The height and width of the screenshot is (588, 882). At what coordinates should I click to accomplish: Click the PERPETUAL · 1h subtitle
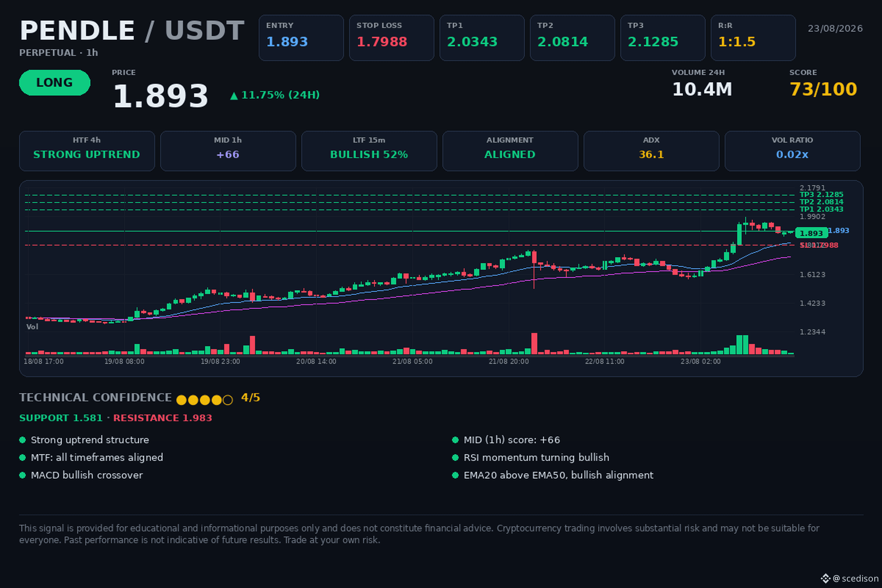(x=58, y=53)
